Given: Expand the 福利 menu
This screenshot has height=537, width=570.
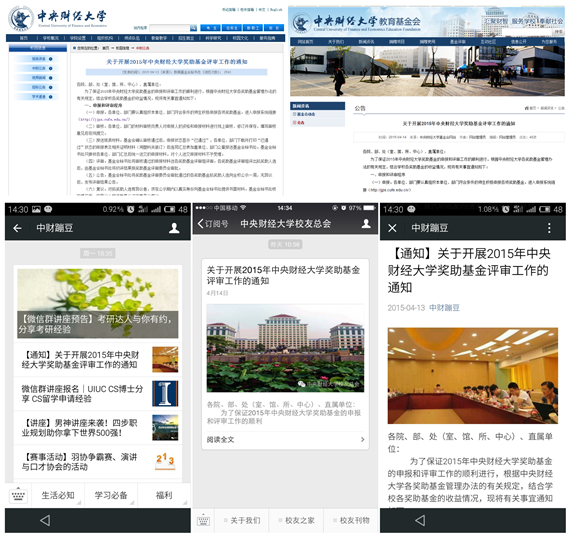Looking at the screenshot, I should click(x=164, y=495).
